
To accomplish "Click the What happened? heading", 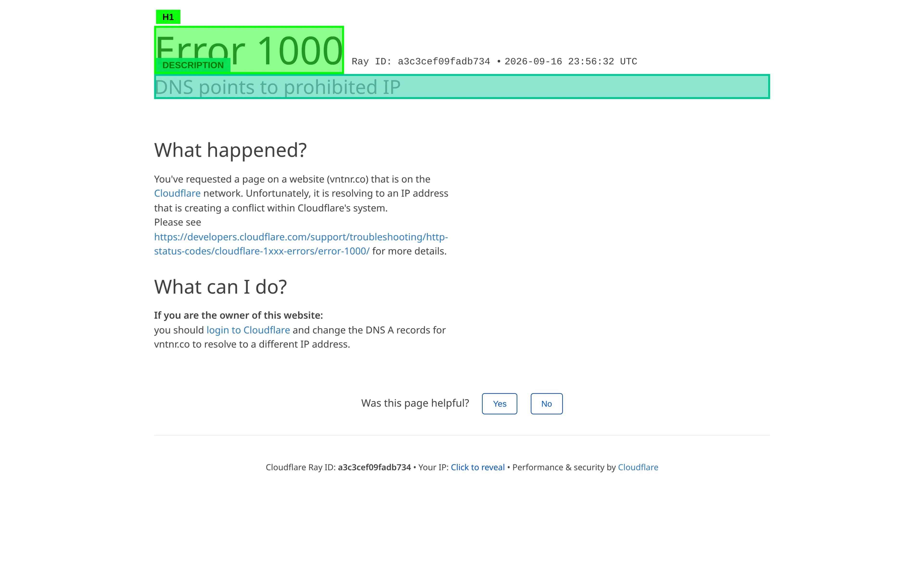I will [231, 150].
